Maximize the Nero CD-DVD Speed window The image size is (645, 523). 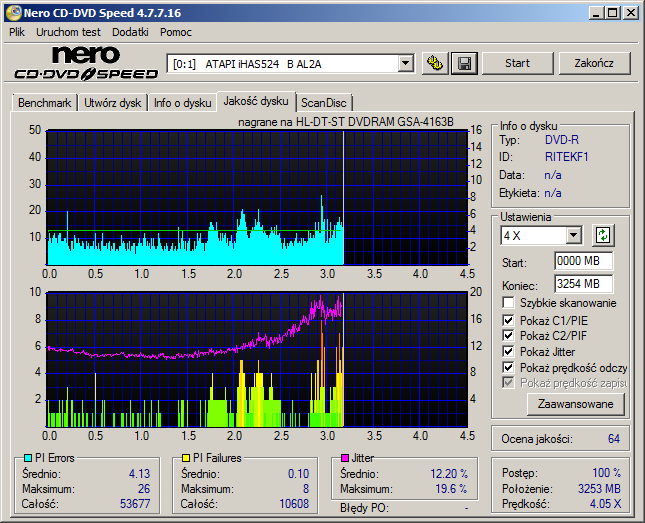[x=613, y=13]
